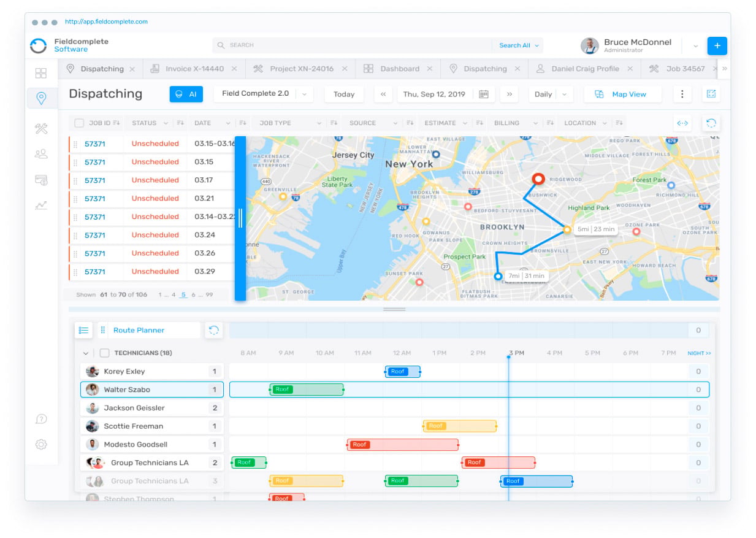Open the Search All dropdown
Viewport: 756px width, 538px height.
(x=519, y=45)
